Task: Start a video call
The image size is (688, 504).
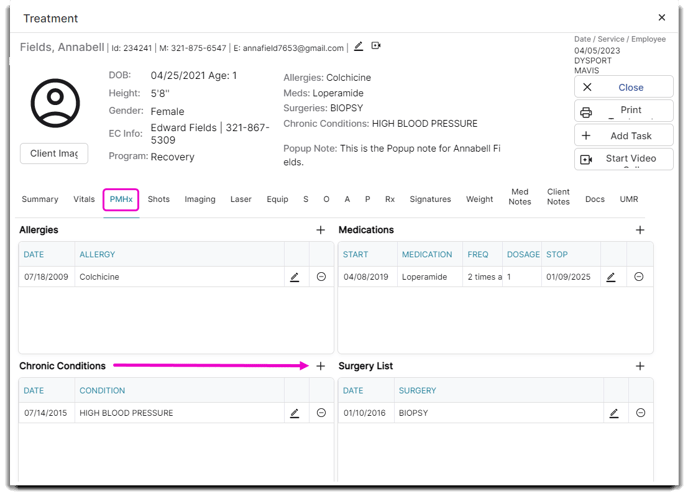Action: coord(624,159)
